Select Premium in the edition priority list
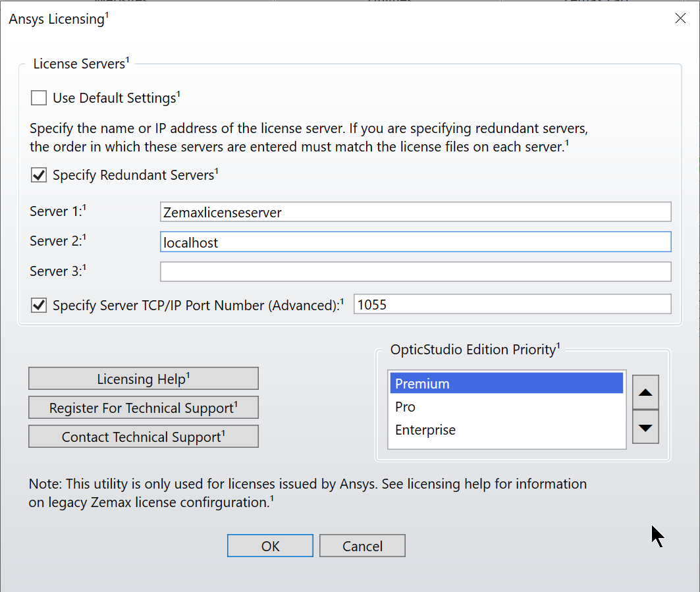The width and height of the screenshot is (700, 592). (x=506, y=383)
